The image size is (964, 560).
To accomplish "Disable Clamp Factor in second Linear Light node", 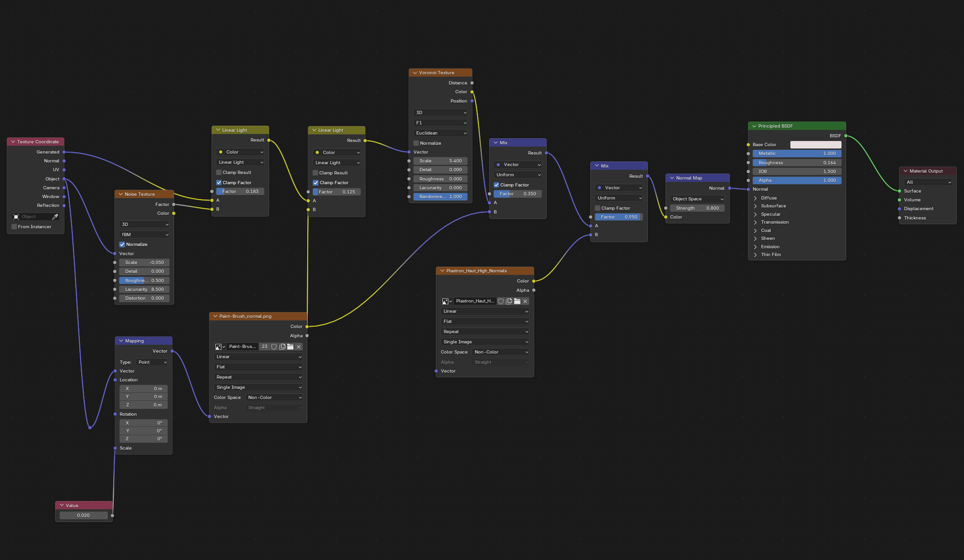I will [x=316, y=183].
